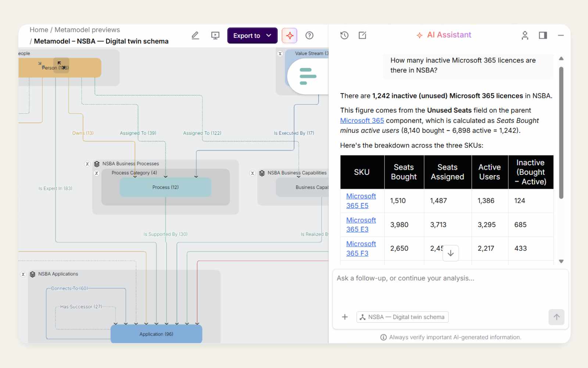
Task: Click the Active Users column header
Action: (x=490, y=172)
